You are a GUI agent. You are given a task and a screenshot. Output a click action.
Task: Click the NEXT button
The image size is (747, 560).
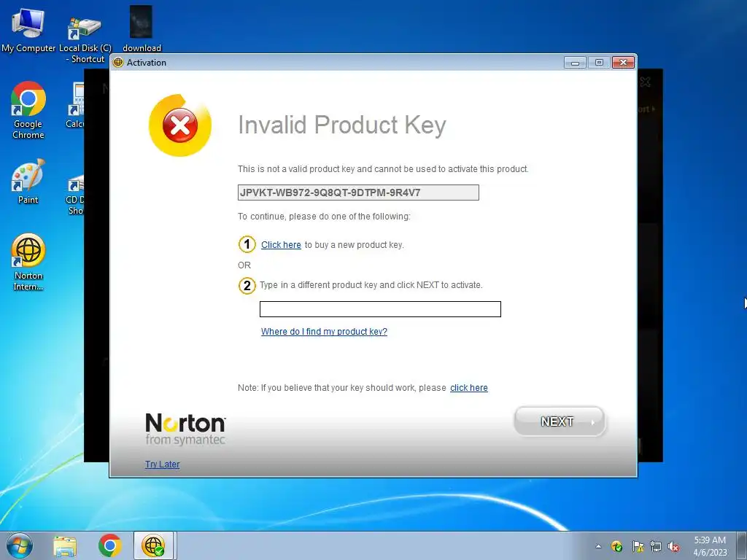tap(560, 421)
